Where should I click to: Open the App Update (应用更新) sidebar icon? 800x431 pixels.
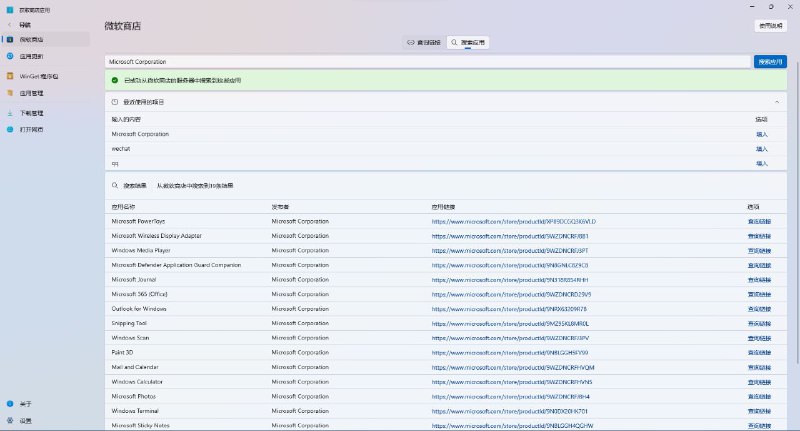(10, 58)
